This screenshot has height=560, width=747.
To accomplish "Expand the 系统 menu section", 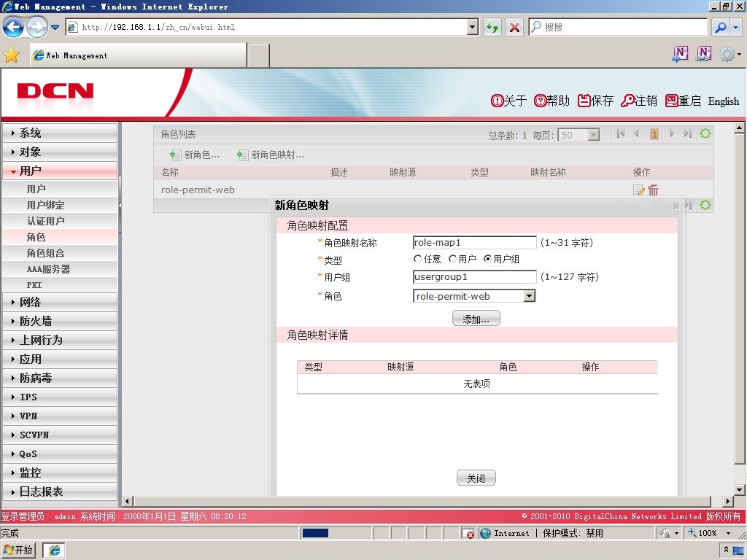I will (x=60, y=133).
